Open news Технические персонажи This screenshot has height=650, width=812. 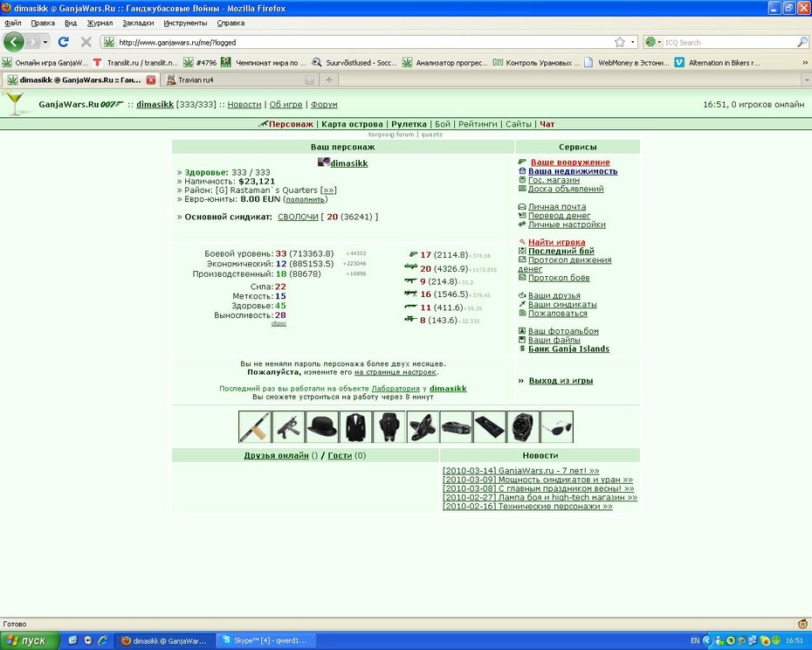pos(527,507)
